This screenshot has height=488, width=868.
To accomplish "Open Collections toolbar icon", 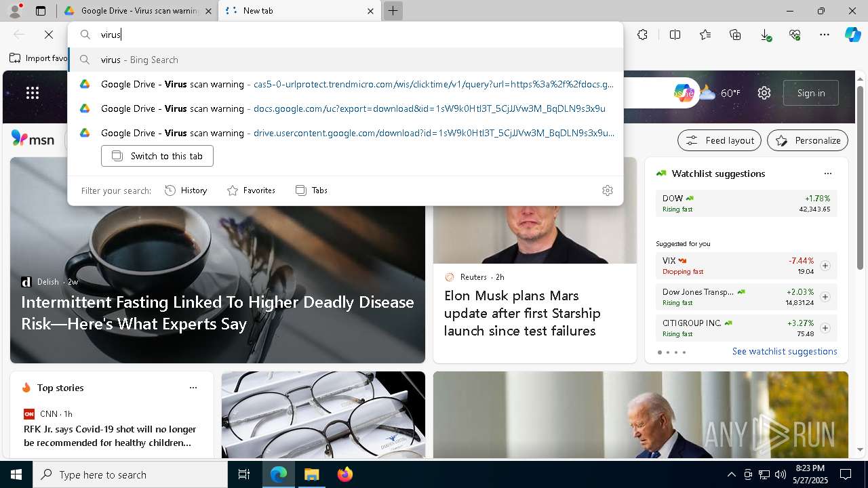I will coord(735,35).
